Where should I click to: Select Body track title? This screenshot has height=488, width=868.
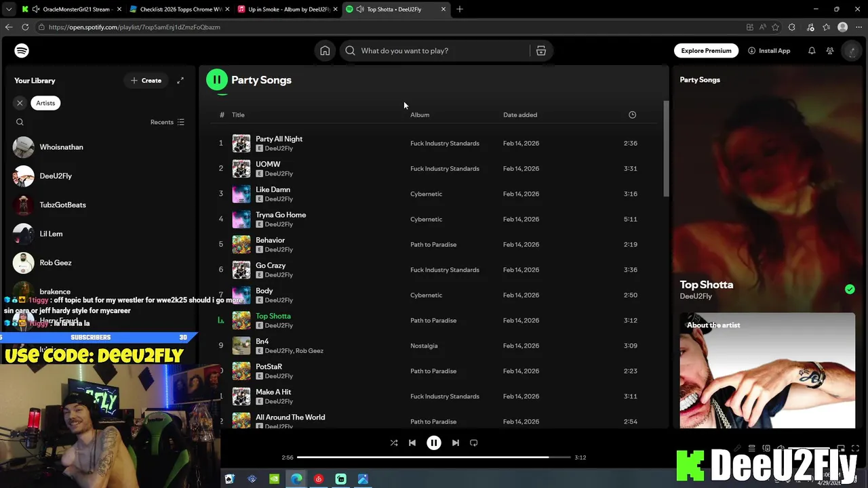click(264, 291)
